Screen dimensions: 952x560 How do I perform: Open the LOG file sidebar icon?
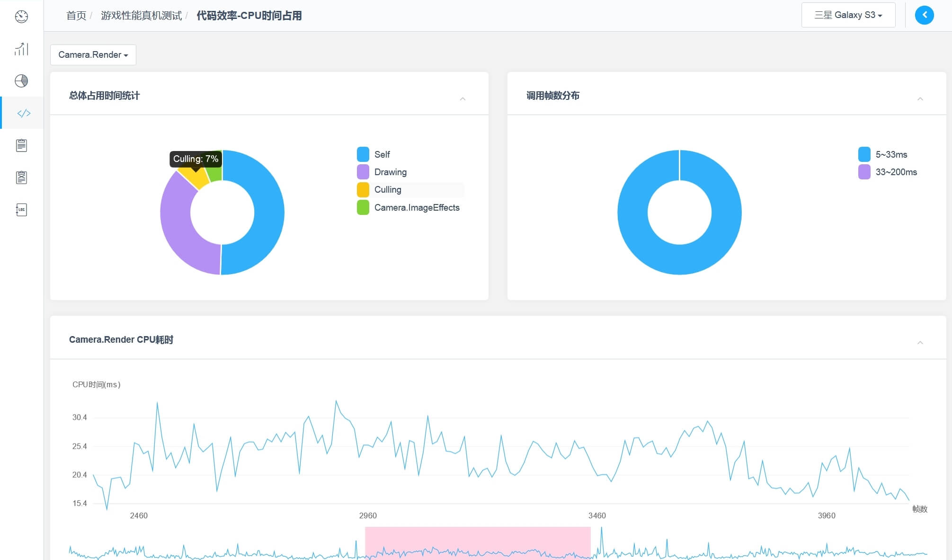click(x=21, y=210)
